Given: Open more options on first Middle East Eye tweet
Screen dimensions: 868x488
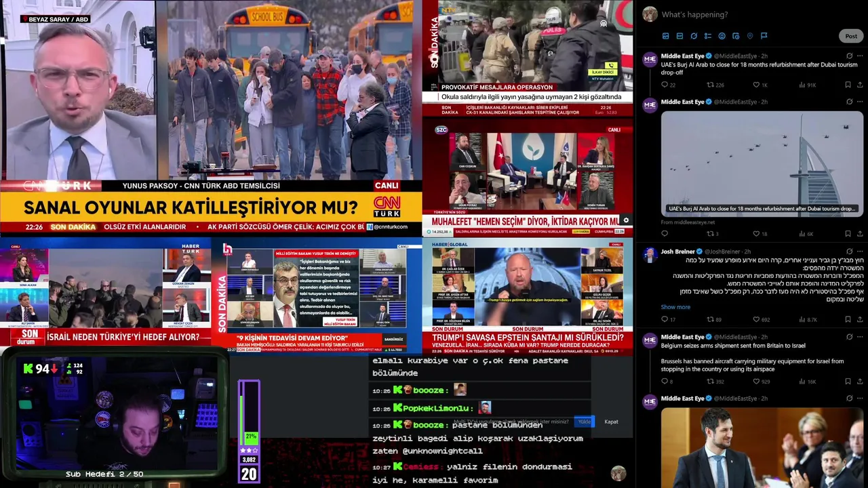Looking at the screenshot, I should 860,56.
